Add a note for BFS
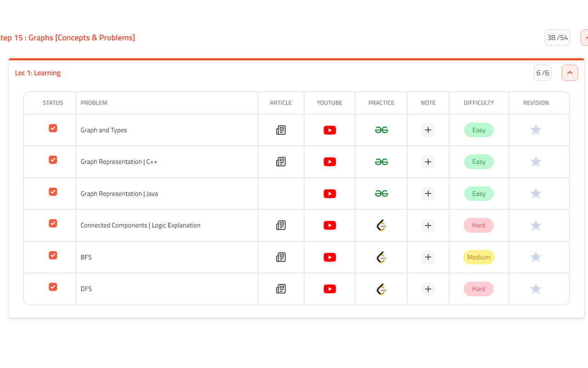Image resolution: width=588 pixels, height=368 pixels. click(428, 257)
